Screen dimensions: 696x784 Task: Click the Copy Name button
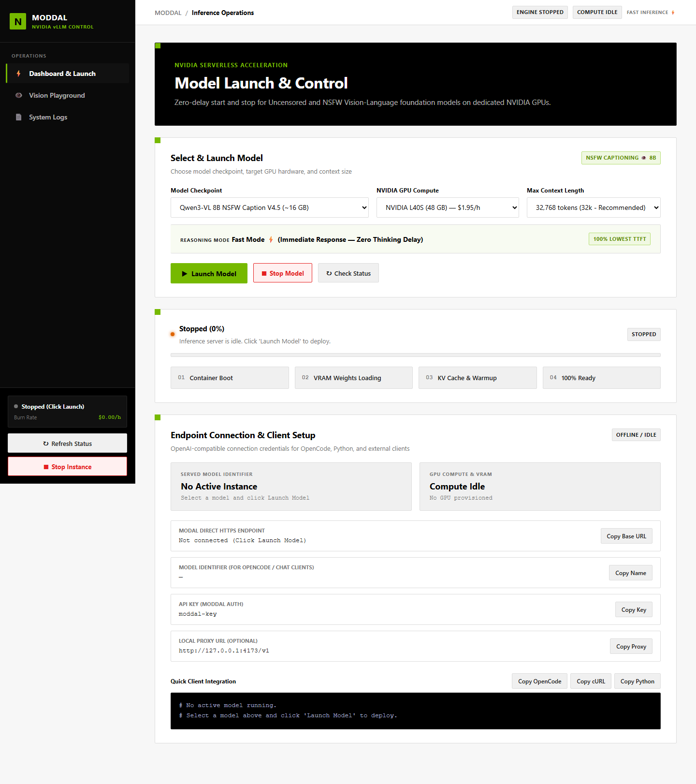631,573
